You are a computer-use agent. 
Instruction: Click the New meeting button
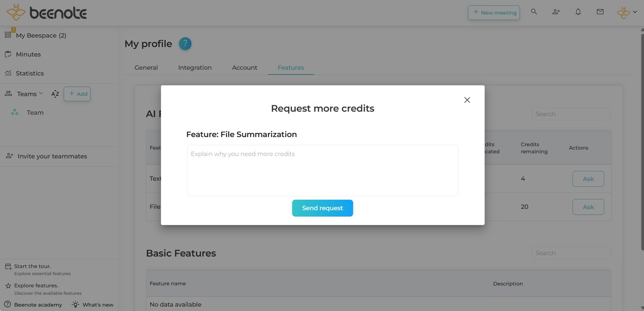(494, 13)
